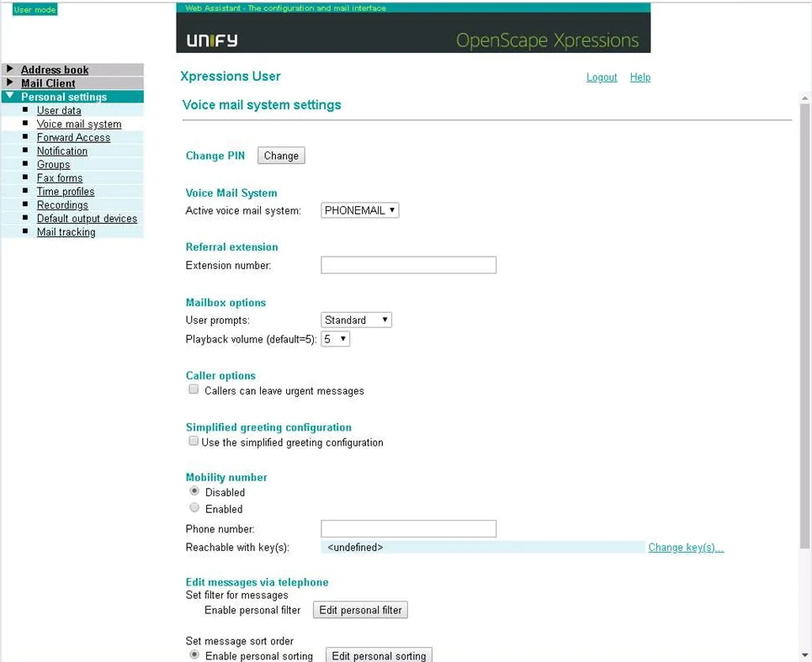Open Notification settings

tap(61, 151)
